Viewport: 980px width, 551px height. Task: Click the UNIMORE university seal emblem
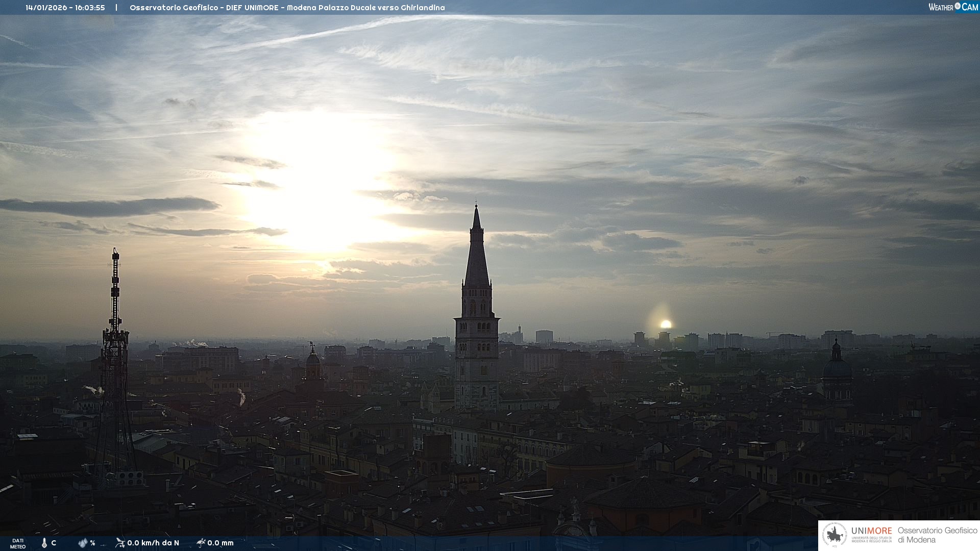835,535
